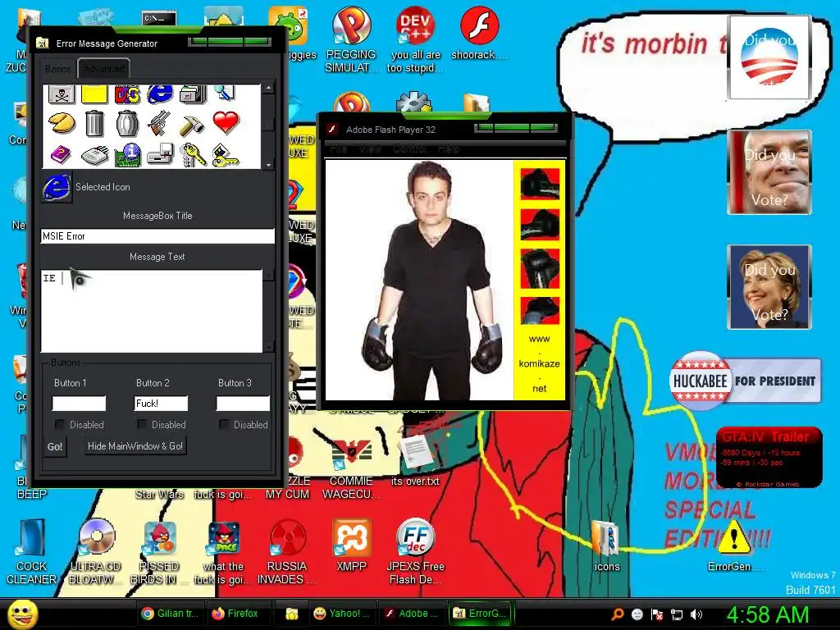840x630 pixels.
Task: Select the floppy disk drive icon
Action: coord(160,155)
